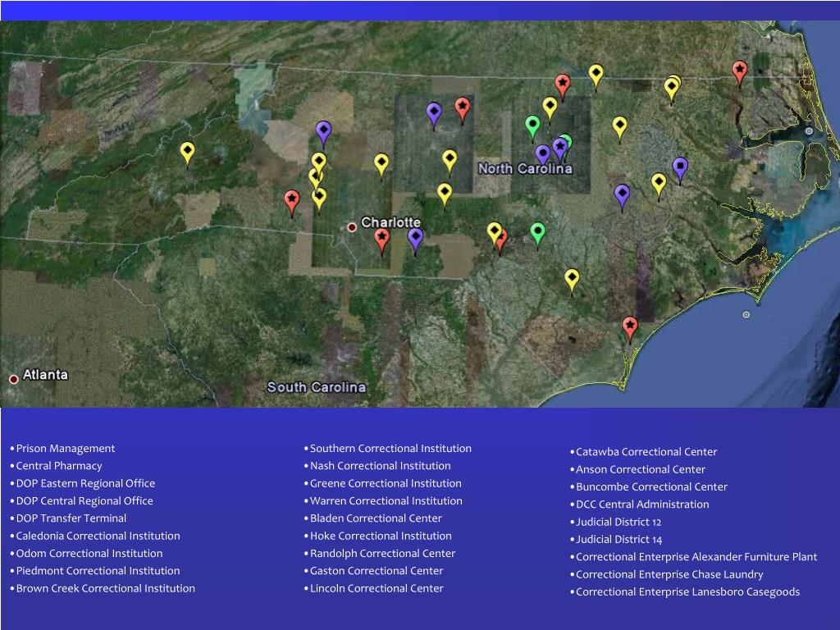
Task: Select Brown Creek Correctional Institution entry
Action: coord(106,588)
